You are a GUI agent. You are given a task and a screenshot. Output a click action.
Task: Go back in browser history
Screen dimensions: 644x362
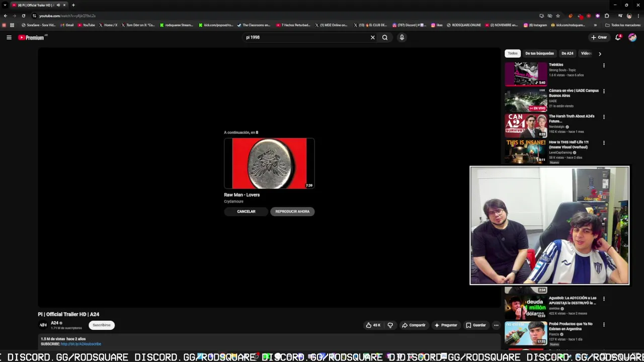click(6, 16)
